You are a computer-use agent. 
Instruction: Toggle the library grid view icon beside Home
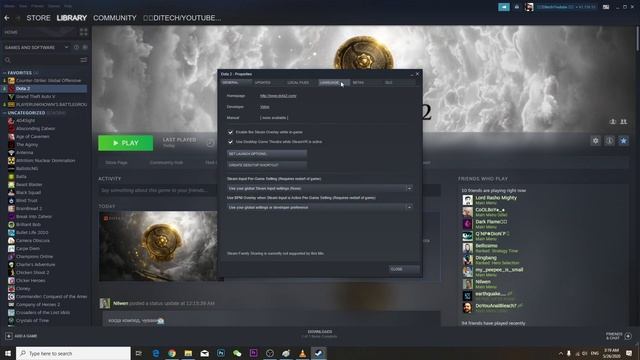tap(84, 32)
